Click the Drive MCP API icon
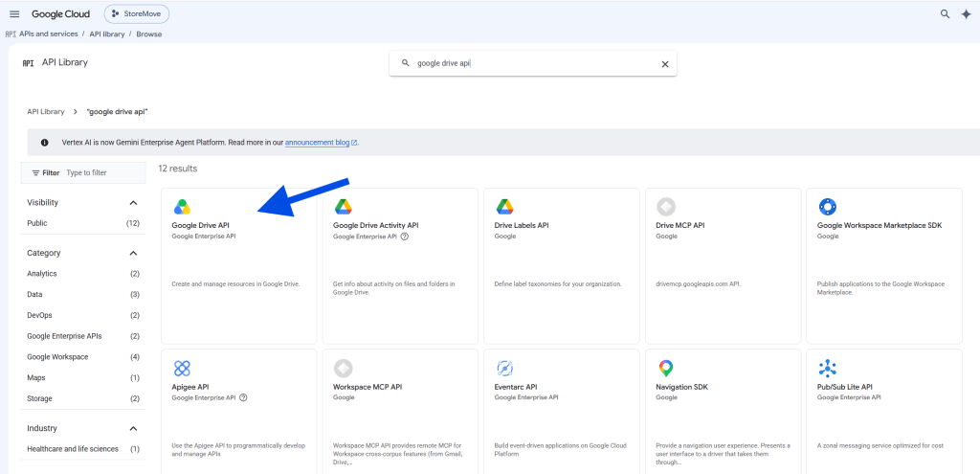The image size is (980, 474). (x=666, y=207)
